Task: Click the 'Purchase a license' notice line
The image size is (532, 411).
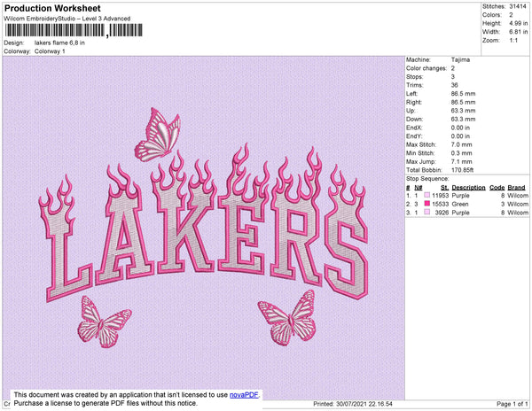Action: click(x=106, y=403)
